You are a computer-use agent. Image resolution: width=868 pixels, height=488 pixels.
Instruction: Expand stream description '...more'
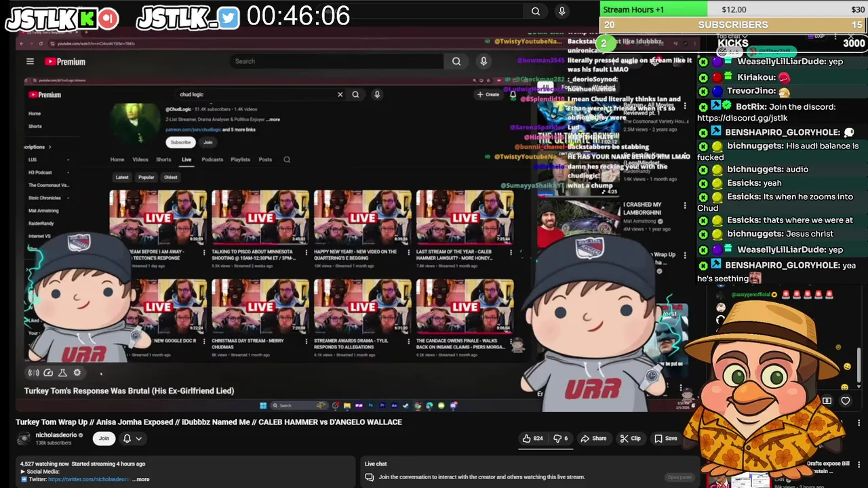pyautogui.click(x=142, y=479)
